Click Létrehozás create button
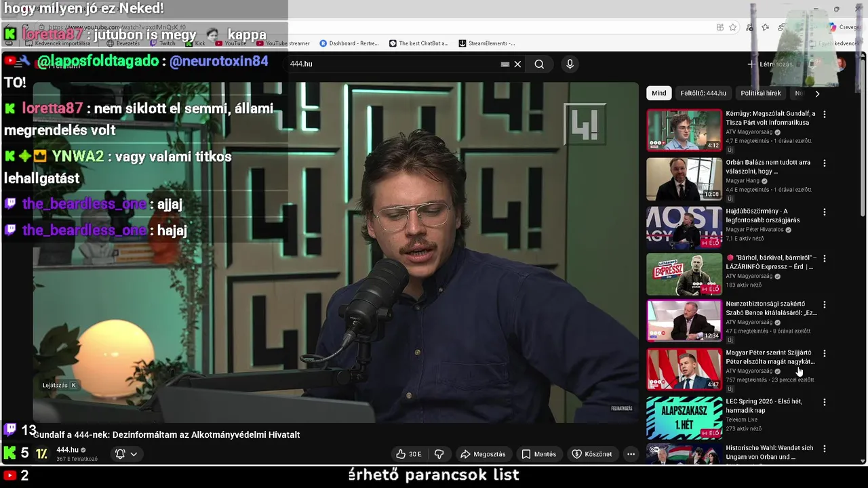The image size is (868, 488). (x=770, y=64)
